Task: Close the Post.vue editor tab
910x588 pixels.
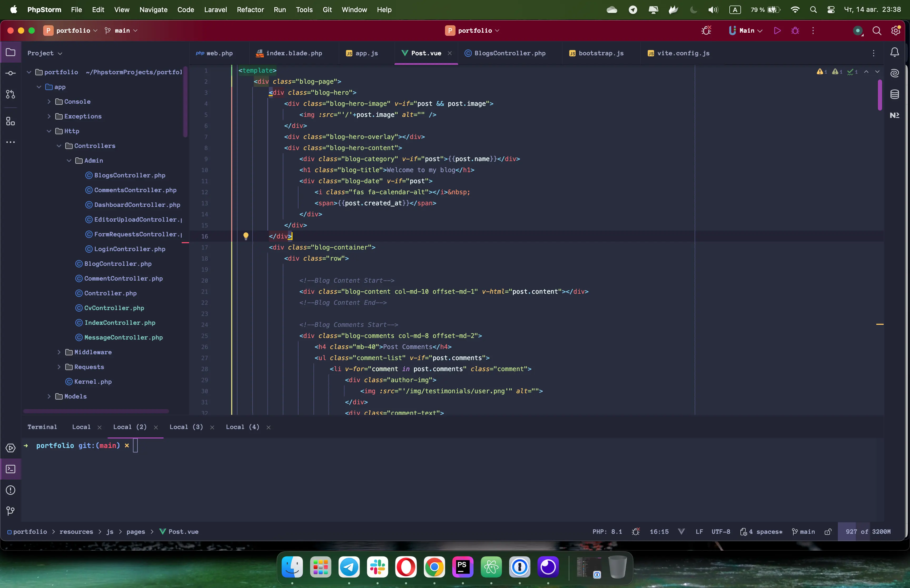Action: [x=450, y=53]
